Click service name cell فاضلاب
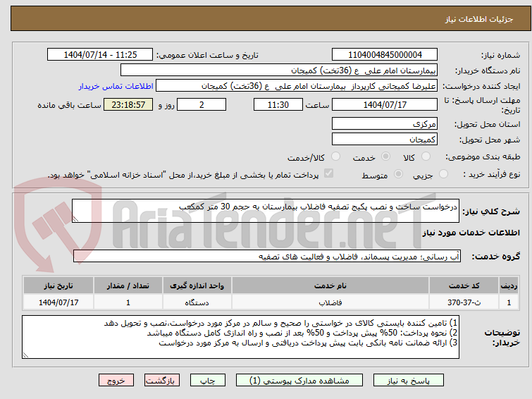Image resolution: width=532 pixels, height=399 pixels. pyautogui.click(x=330, y=302)
